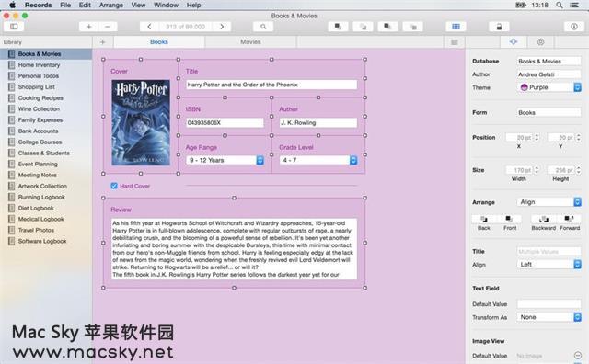Add a new record with plus button
Image resolution: width=589 pixels, height=364 pixels.
click(89, 27)
